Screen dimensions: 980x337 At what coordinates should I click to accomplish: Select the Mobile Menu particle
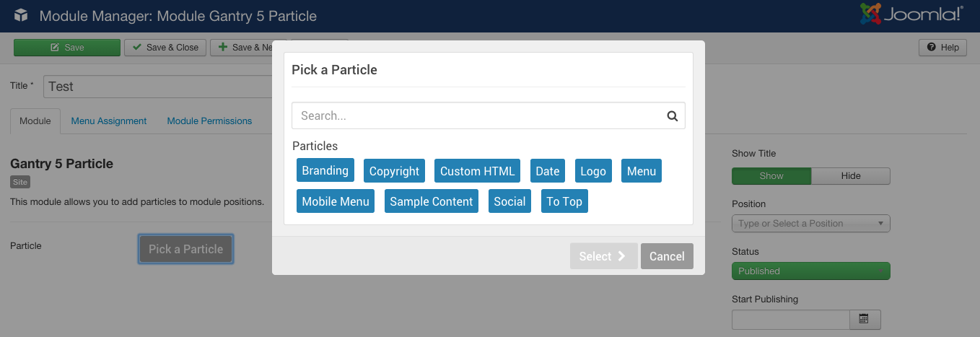tap(336, 201)
